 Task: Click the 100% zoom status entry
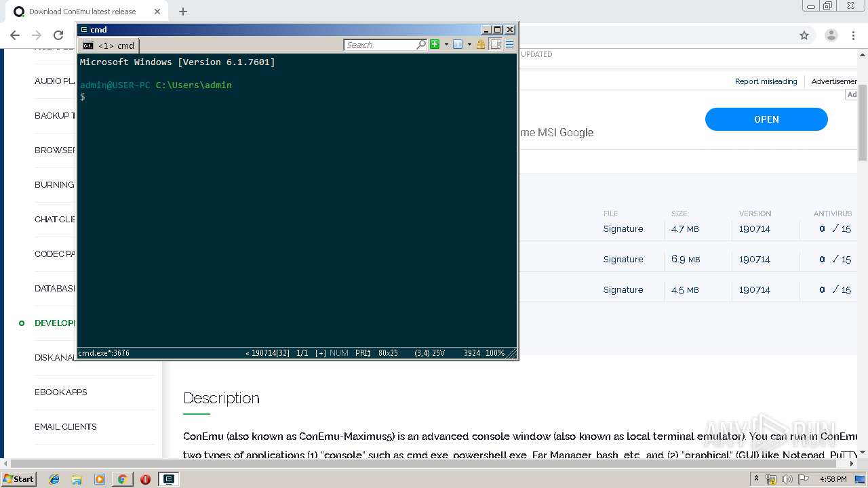(x=495, y=353)
